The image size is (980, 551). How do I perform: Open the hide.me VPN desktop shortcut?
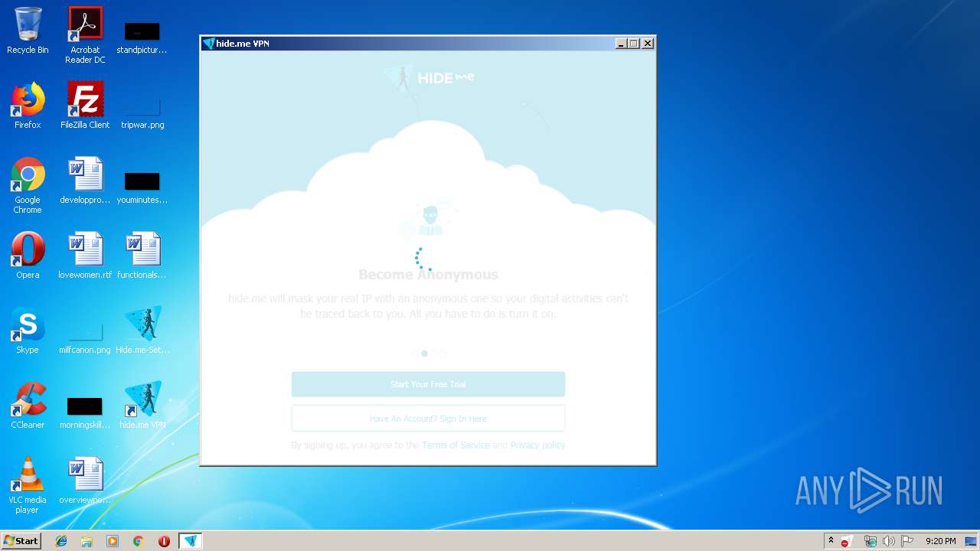(142, 406)
